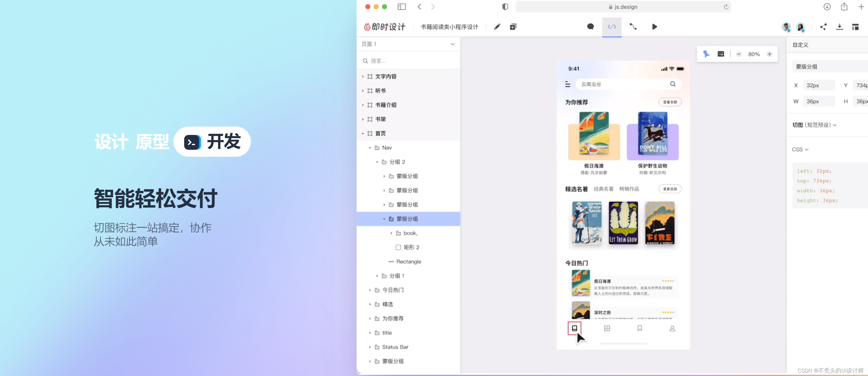Click the share icon in top right
The width and height of the screenshot is (868, 376).
[823, 27]
